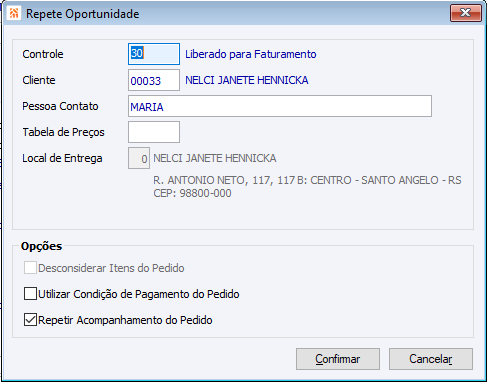
Task: Click the Cliente code field 00033
Action: (154, 80)
